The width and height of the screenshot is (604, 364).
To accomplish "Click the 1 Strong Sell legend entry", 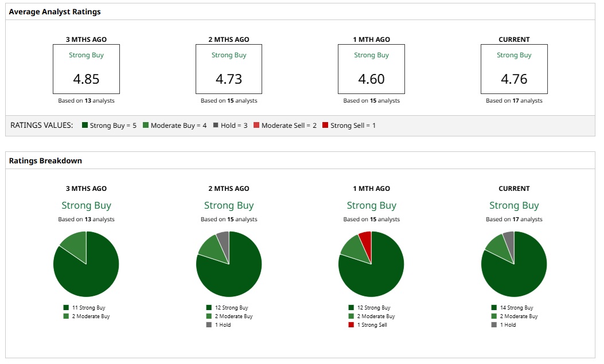I will [368, 325].
